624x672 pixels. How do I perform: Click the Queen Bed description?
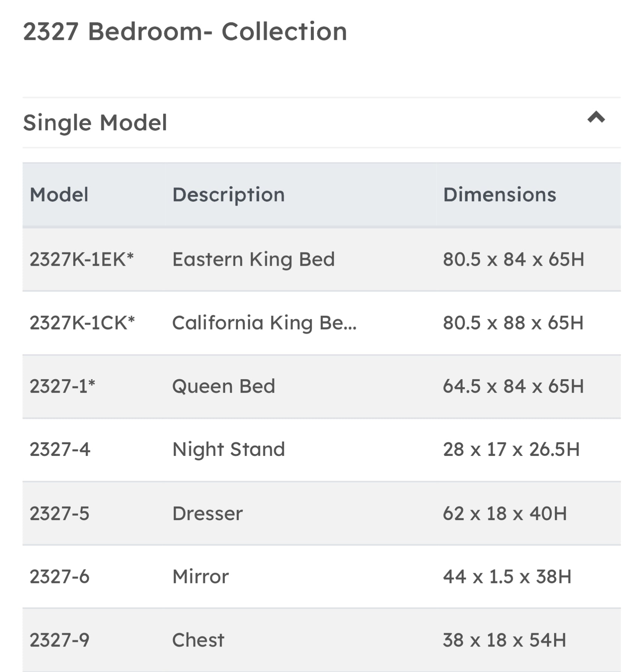[224, 386]
